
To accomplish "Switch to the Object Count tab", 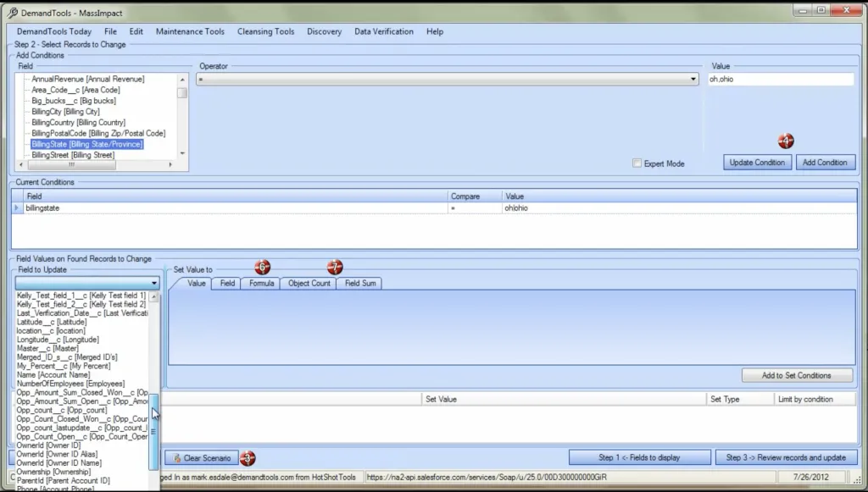I will 309,283.
